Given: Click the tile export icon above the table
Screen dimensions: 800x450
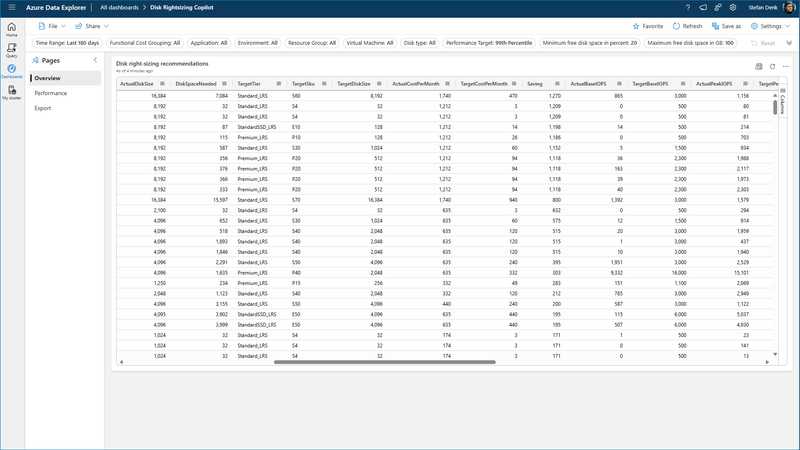Looking at the screenshot, I should (x=759, y=66).
